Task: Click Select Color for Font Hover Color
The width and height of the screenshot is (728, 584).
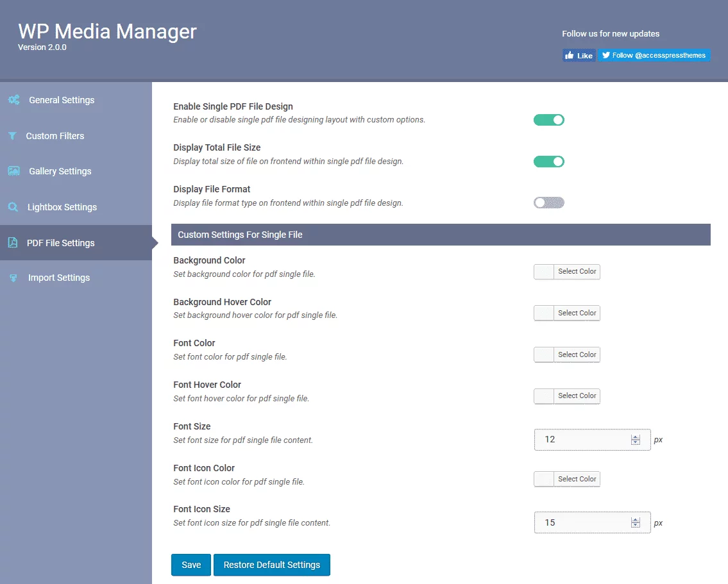Action: click(577, 396)
